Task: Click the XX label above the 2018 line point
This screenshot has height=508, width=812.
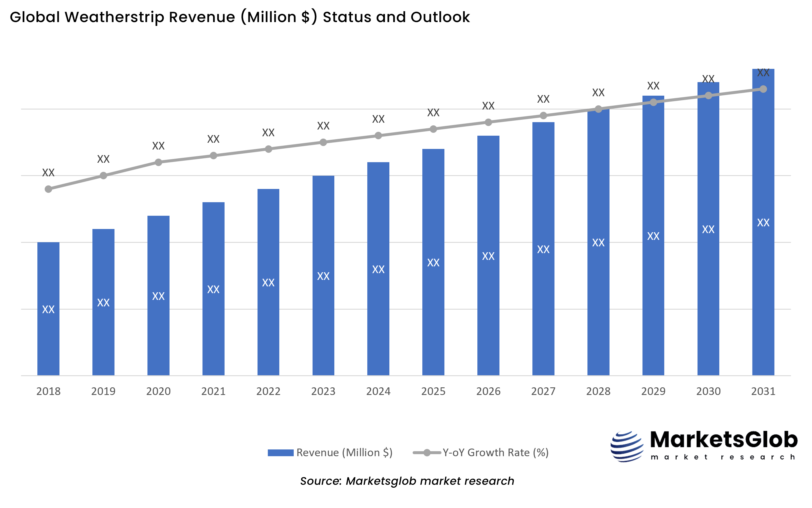Action: pyautogui.click(x=48, y=173)
